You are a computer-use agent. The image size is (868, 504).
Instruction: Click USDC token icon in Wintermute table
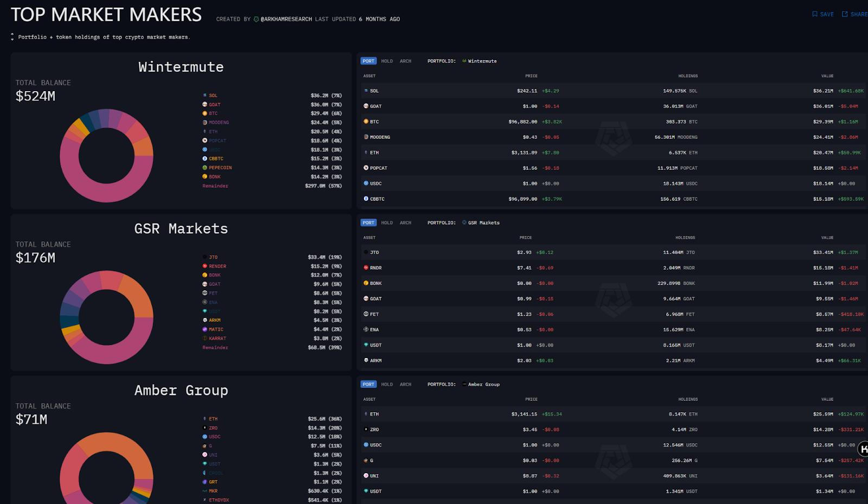tap(366, 183)
